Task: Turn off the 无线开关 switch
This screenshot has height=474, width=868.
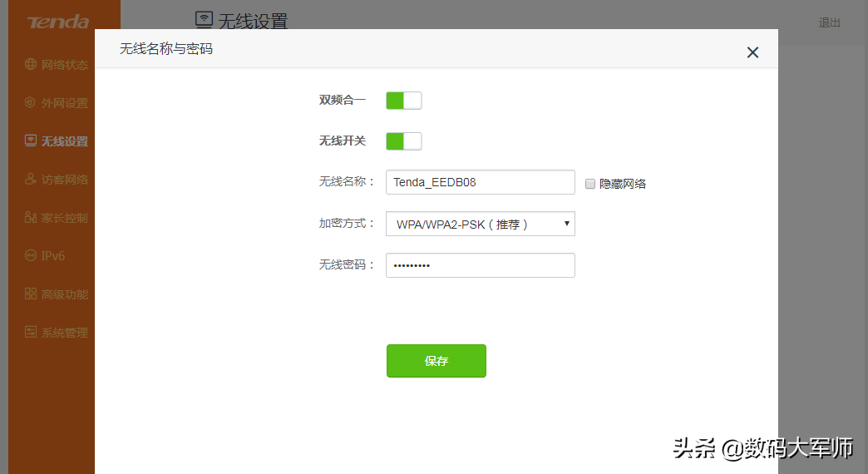Action: point(403,141)
